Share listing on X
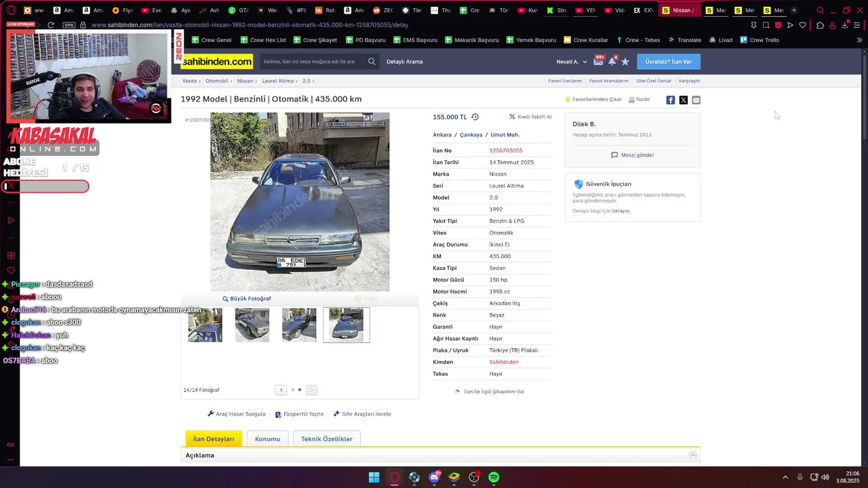 [x=684, y=100]
